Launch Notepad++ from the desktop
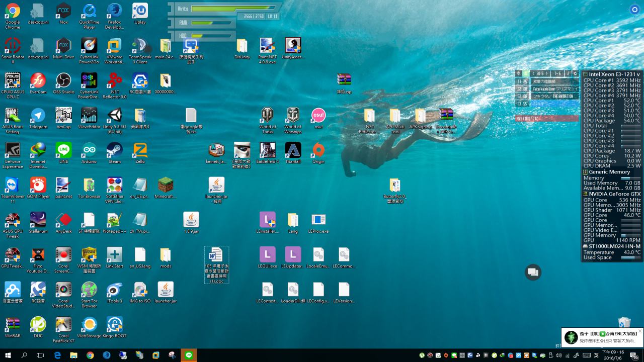Viewport: 644px width, 362px height. point(114,220)
